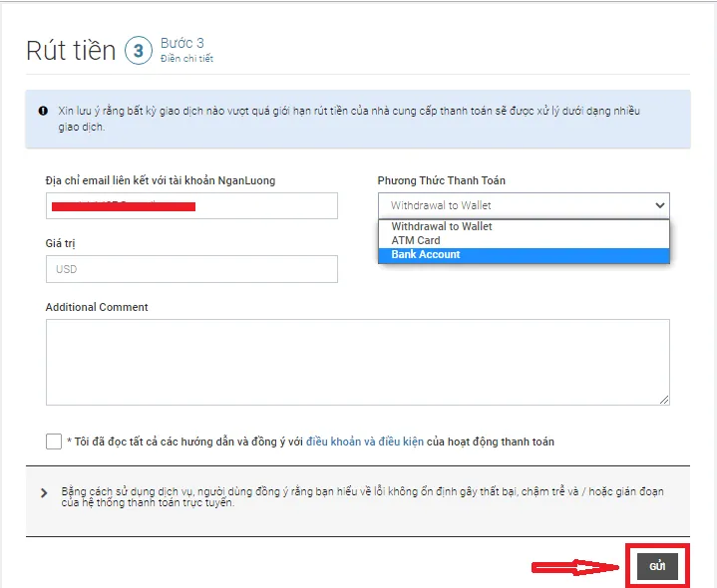This screenshot has height=588, width=717.
Task: Choose ATM Card from the list
Action: [x=524, y=240]
